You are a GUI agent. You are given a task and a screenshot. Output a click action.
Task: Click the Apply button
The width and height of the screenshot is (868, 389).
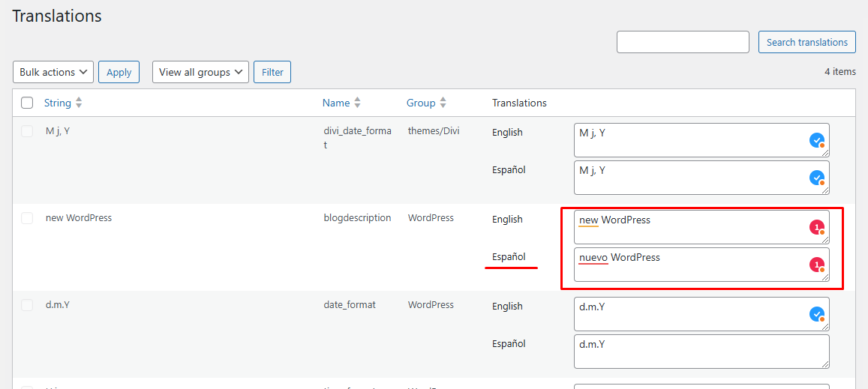(119, 72)
